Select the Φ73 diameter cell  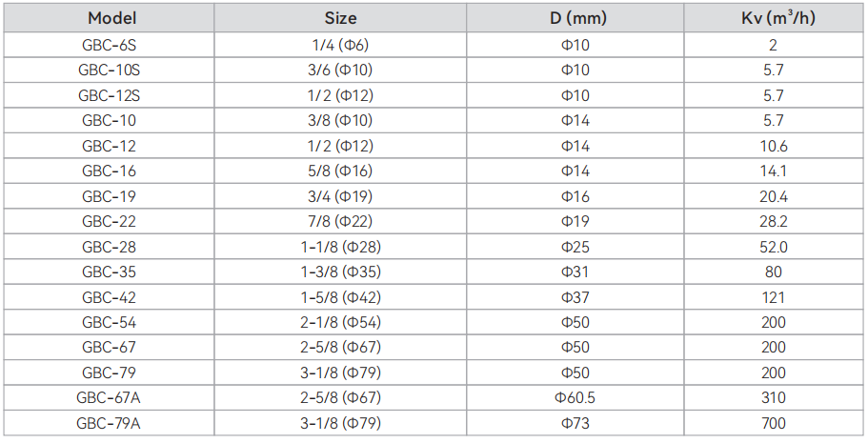tap(575, 423)
